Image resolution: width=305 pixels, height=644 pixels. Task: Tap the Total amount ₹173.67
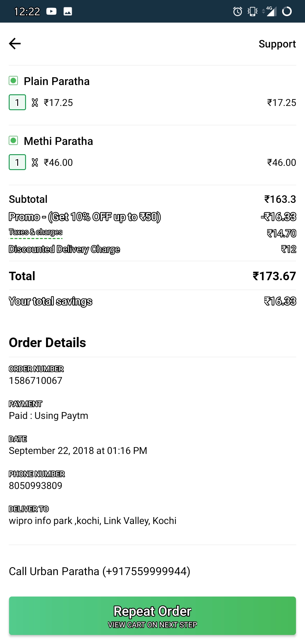[274, 276]
